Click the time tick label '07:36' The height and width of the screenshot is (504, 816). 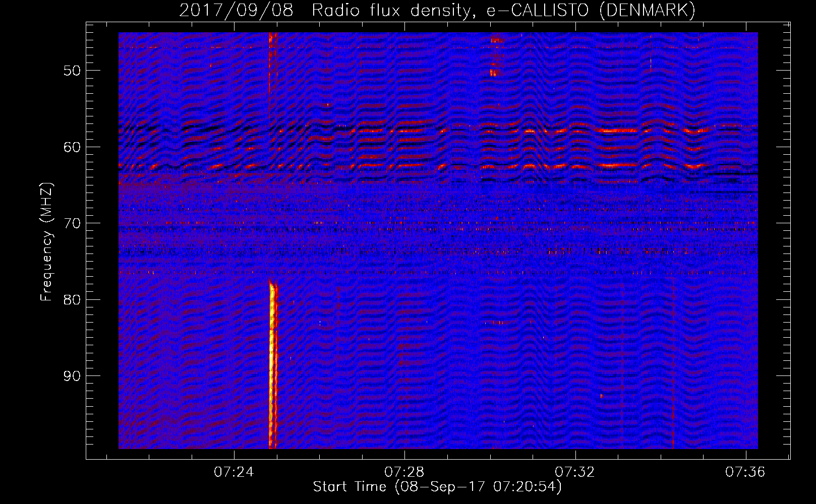click(745, 472)
